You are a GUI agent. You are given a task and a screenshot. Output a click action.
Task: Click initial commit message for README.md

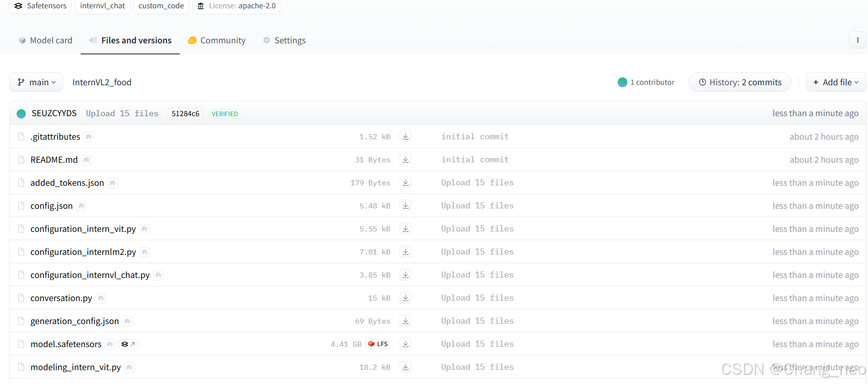(x=475, y=160)
